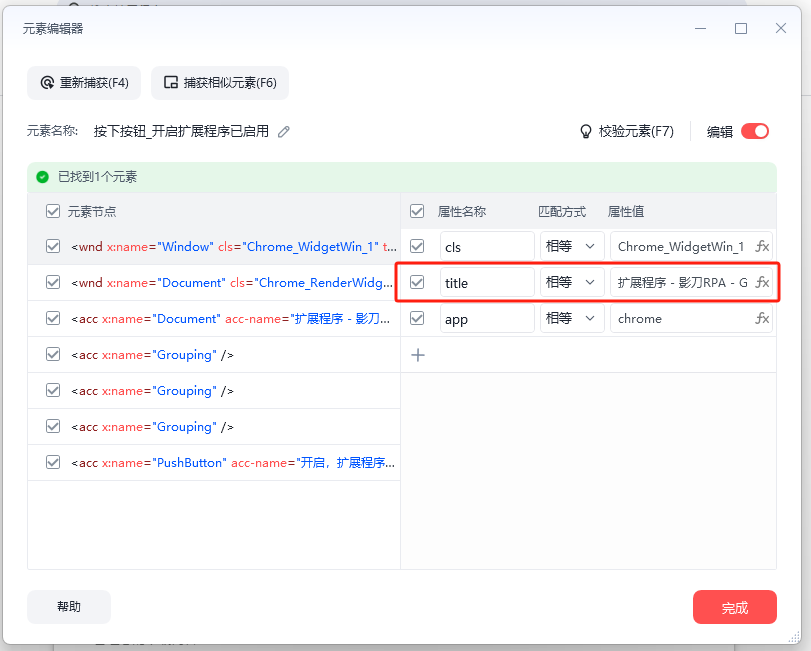811x651 pixels.
Task: Select the acc Document node row
Action: tap(230, 319)
